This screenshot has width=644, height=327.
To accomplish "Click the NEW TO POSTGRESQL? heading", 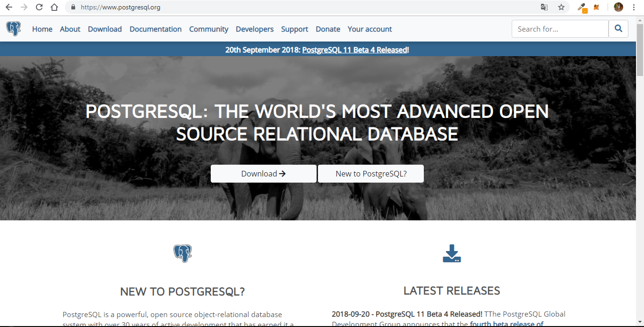I will click(x=182, y=292).
